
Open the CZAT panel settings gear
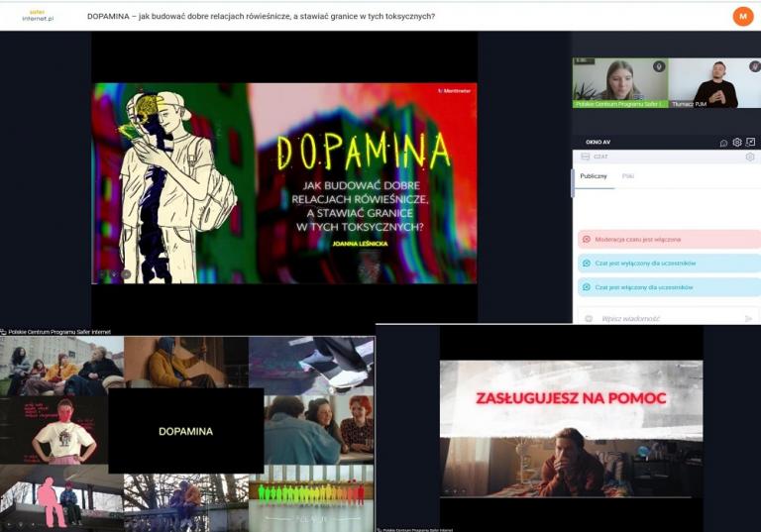[x=750, y=157]
